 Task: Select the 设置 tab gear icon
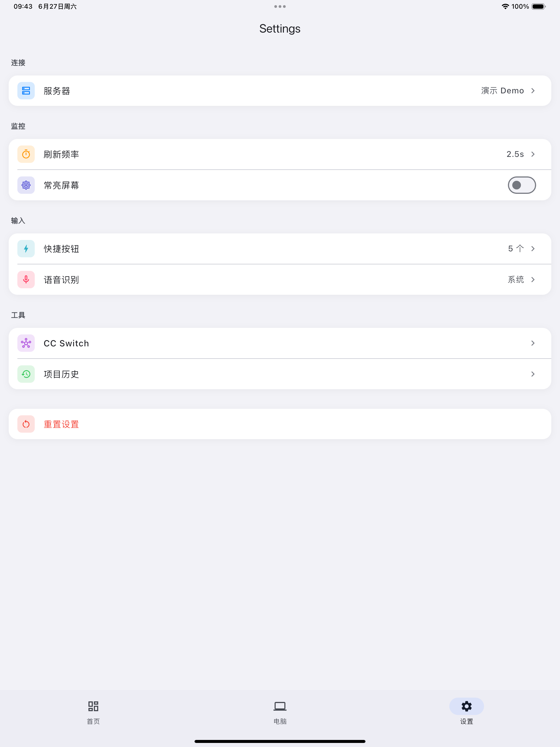click(466, 706)
